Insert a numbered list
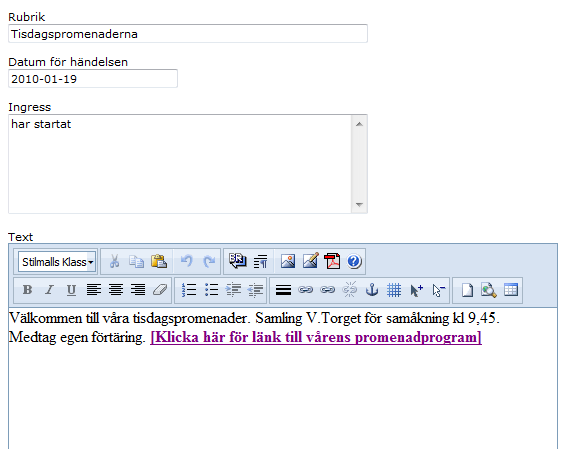This screenshot has height=449, width=570. click(x=189, y=290)
